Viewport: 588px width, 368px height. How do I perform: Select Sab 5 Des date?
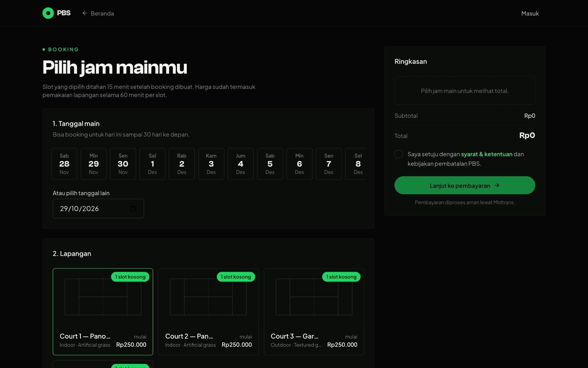tap(270, 164)
